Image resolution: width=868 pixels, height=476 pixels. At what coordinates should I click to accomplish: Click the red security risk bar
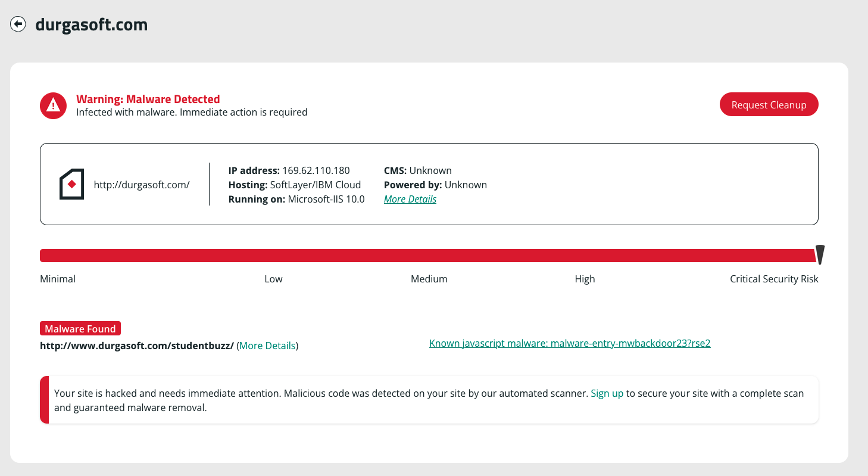tap(427, 256)
